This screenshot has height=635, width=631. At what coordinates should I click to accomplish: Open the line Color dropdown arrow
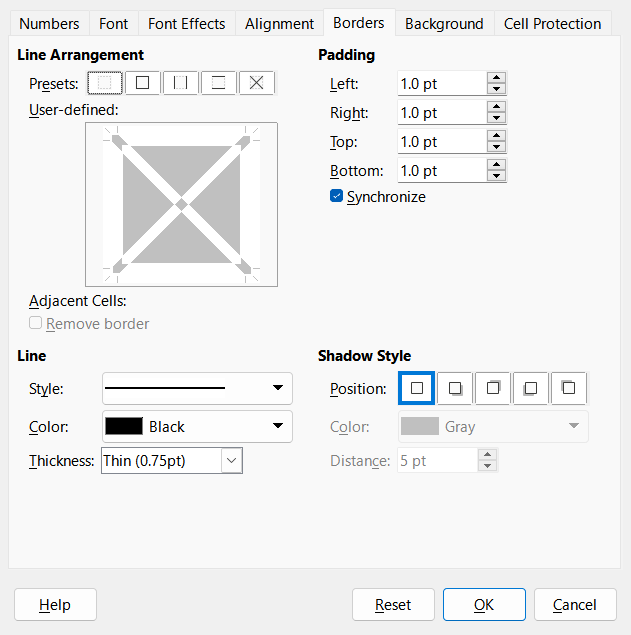(278, 426)
